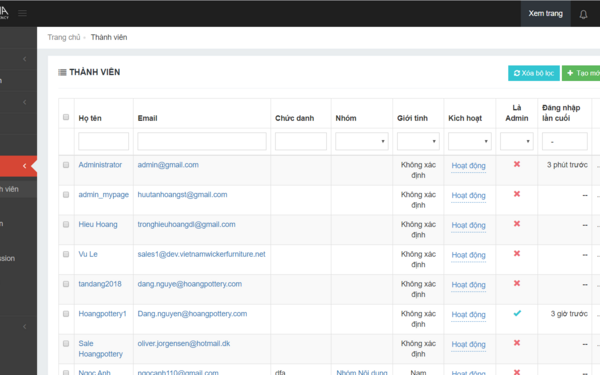Viewport: 600px width, 375px height.
Task: Click '3 phút trước' last login cell
Action: pos(567,165)
